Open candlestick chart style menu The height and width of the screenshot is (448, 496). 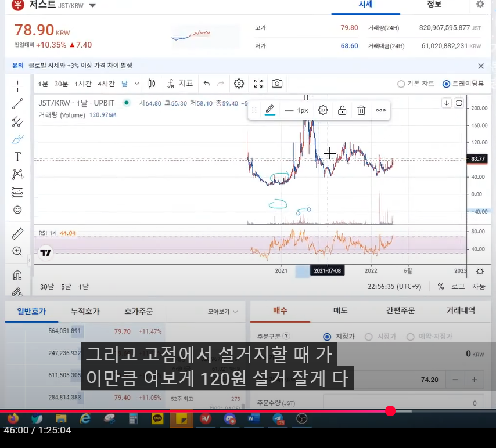coord(152,84)
